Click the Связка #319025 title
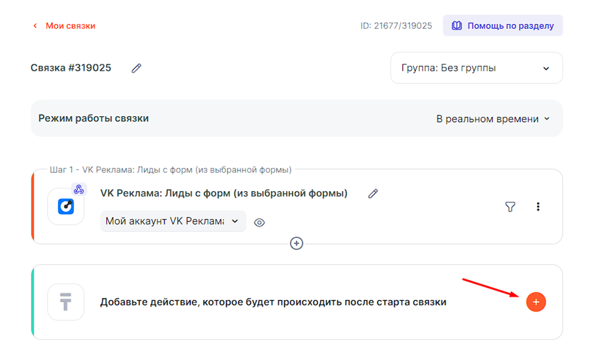 [x=71, y=68]
